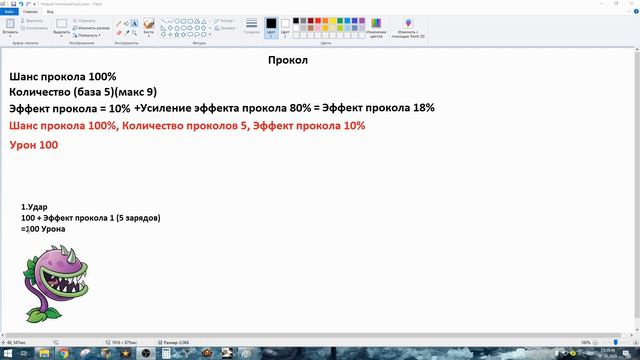Choose the straight line shape
640x360 pixels.
coord(164,21)
